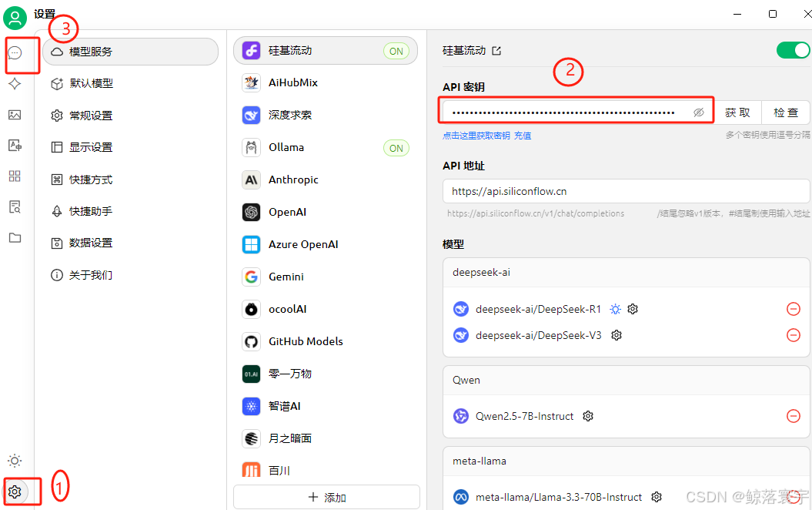
Task: Select the GitHub Models provider
Action: coord(326,341)
